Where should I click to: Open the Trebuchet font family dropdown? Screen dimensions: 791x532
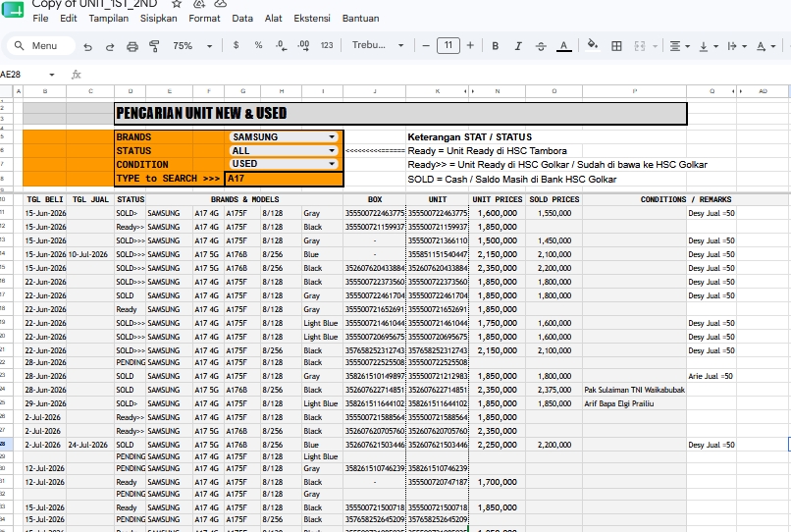tap(377, 45)
